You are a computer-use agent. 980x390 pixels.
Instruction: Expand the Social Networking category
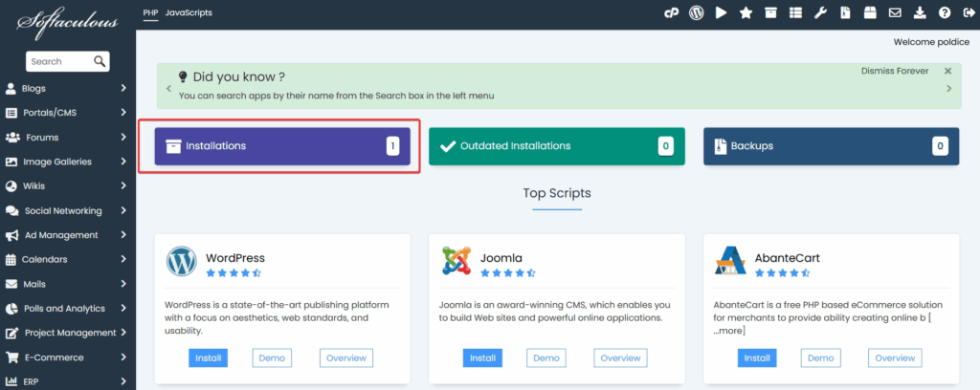(67, 210)
